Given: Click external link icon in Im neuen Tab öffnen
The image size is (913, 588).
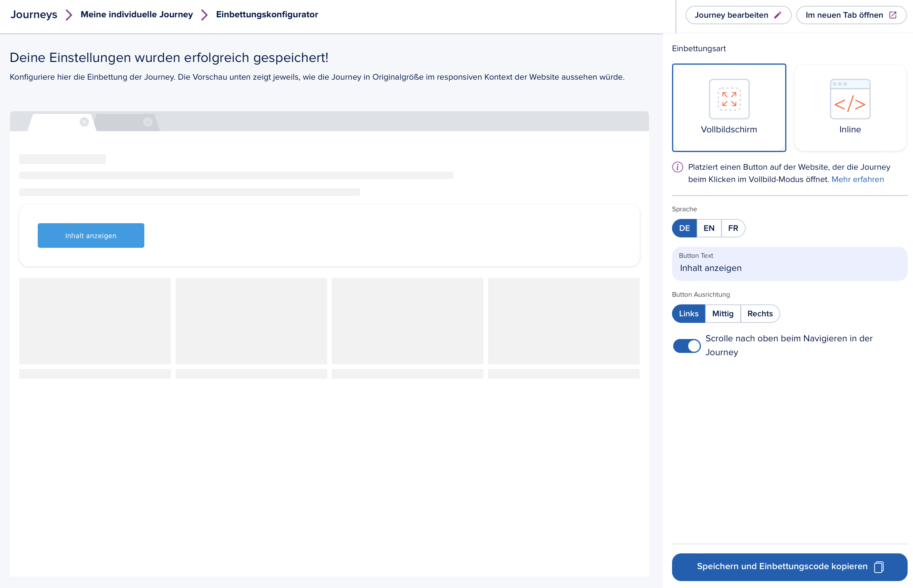Looking at the screenshot, I should 893,15.
